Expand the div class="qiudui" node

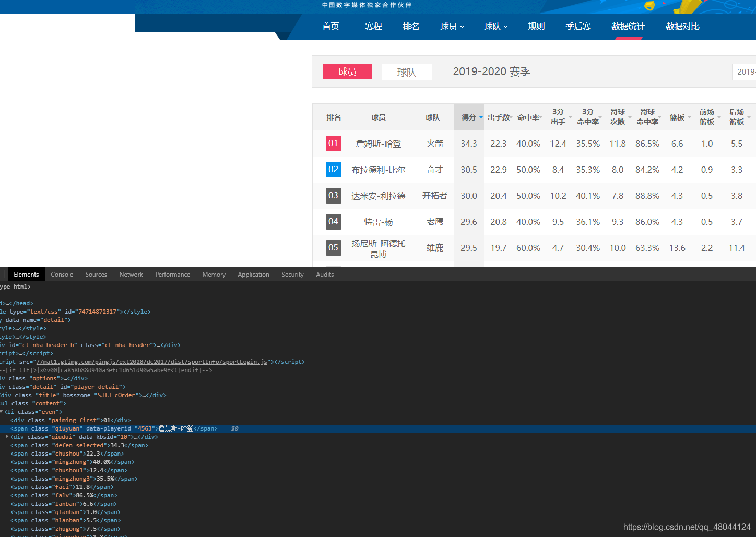pos(7,437)
